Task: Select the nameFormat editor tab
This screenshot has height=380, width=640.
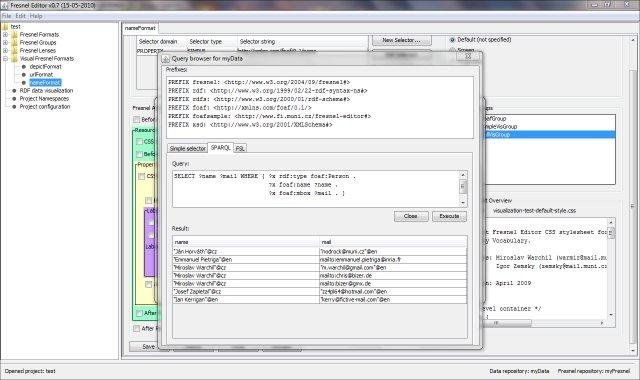Action: coord(140,28)
